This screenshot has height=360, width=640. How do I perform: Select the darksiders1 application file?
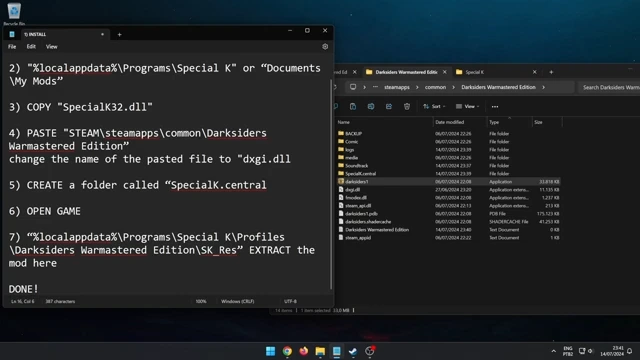[x=356, y=182]
